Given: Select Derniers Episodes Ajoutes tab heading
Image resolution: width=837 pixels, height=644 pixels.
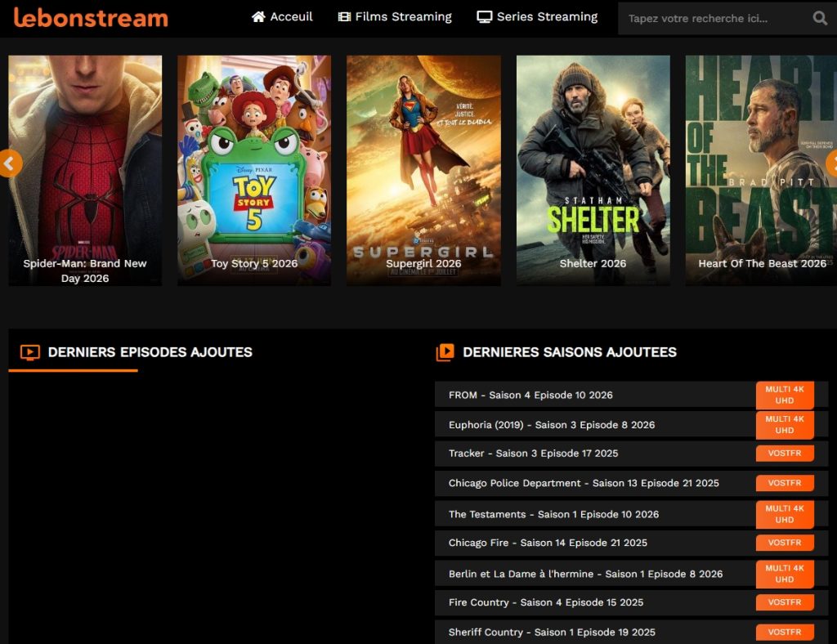Looking at the screenshot, I should coord(150,352).
